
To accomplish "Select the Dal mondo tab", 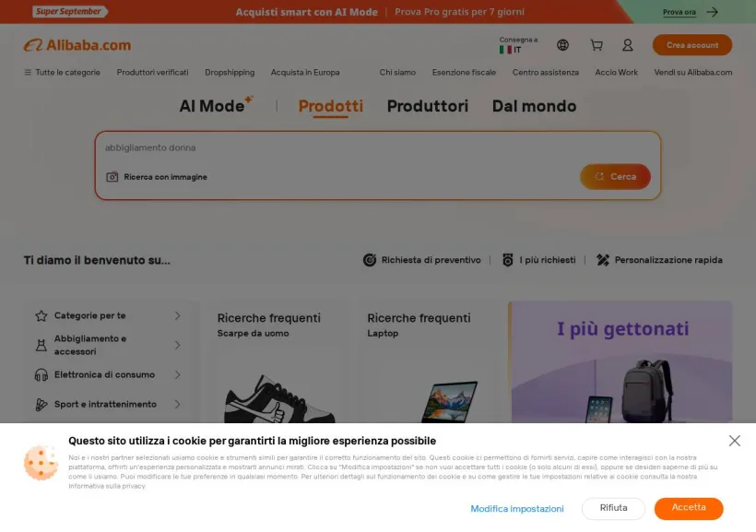I will [x=534, y=106].
